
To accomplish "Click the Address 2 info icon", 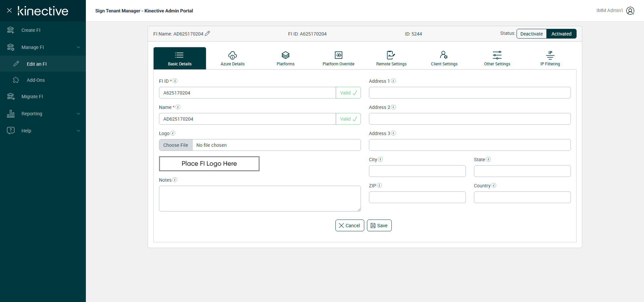I will click(x=393, y=107).
